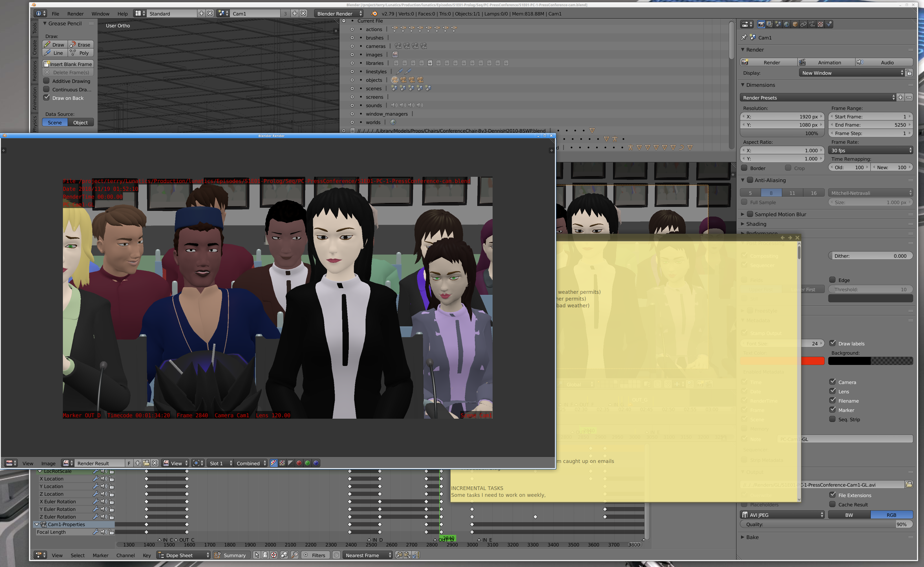This screenshot has width=924, height=567.
Task: Uncheck the Draw labels option
Action: click(x=832, y=343)
